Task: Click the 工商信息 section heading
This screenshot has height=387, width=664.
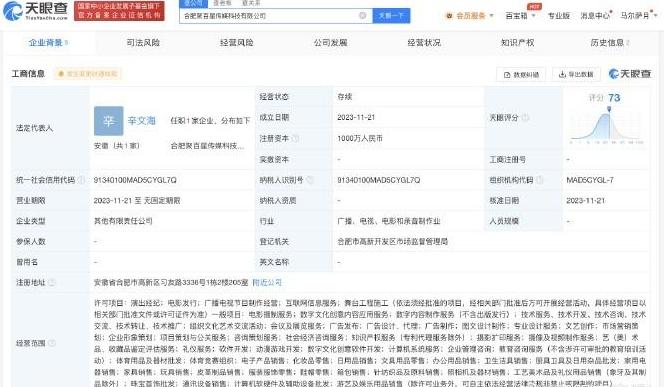Action: tap(28, 74)
